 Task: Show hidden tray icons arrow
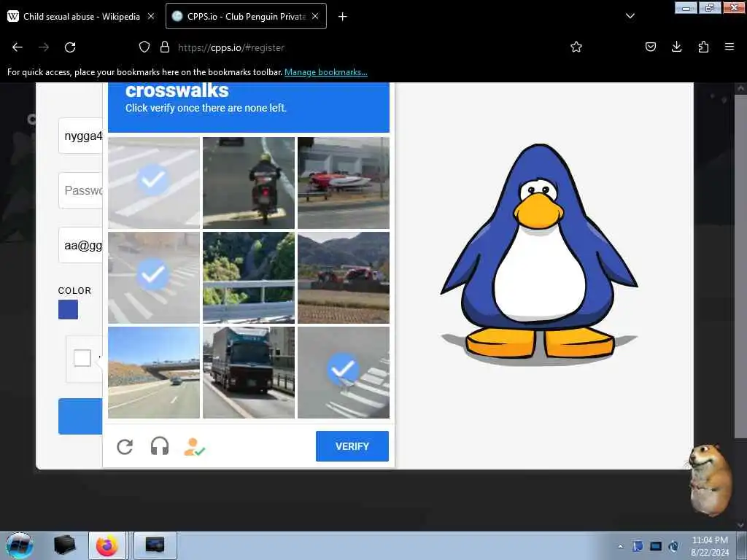pos(620,546)
